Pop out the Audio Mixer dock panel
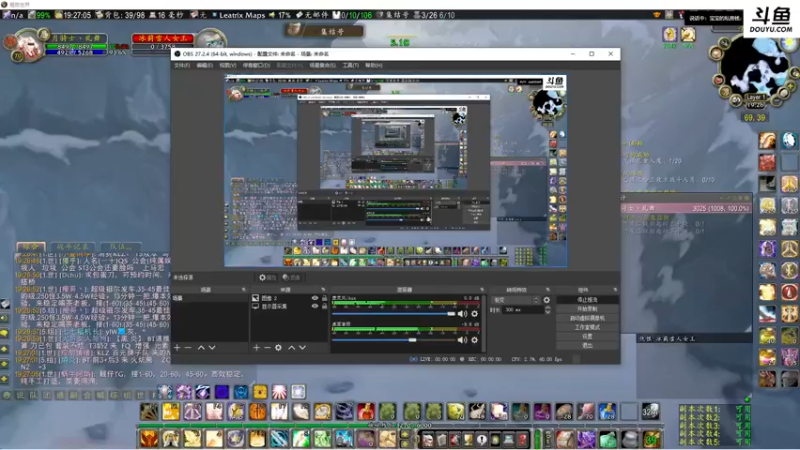 tap(482, 290)
